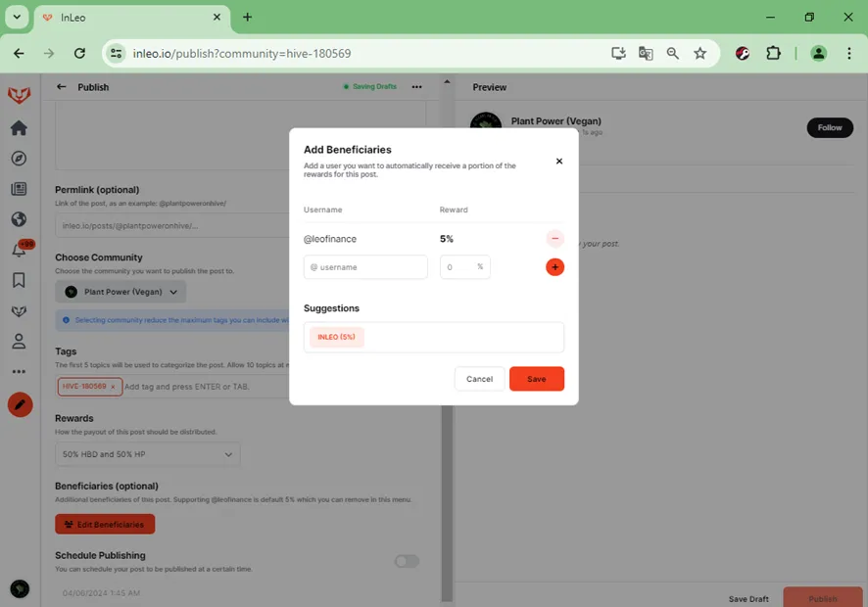868x607 pixels.
Task: Click the red pencil compose button
Action: point(20,405)
